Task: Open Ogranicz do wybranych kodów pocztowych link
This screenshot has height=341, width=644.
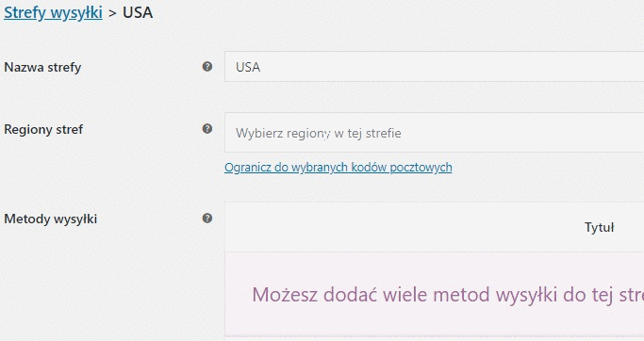Action: click(338, 168)
